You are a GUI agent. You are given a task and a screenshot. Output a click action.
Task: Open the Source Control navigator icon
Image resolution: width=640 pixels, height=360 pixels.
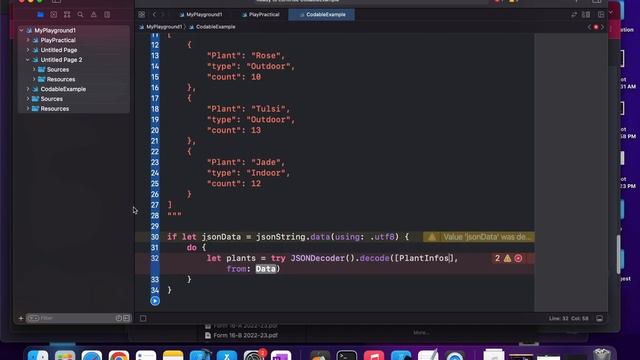point(53,15)
